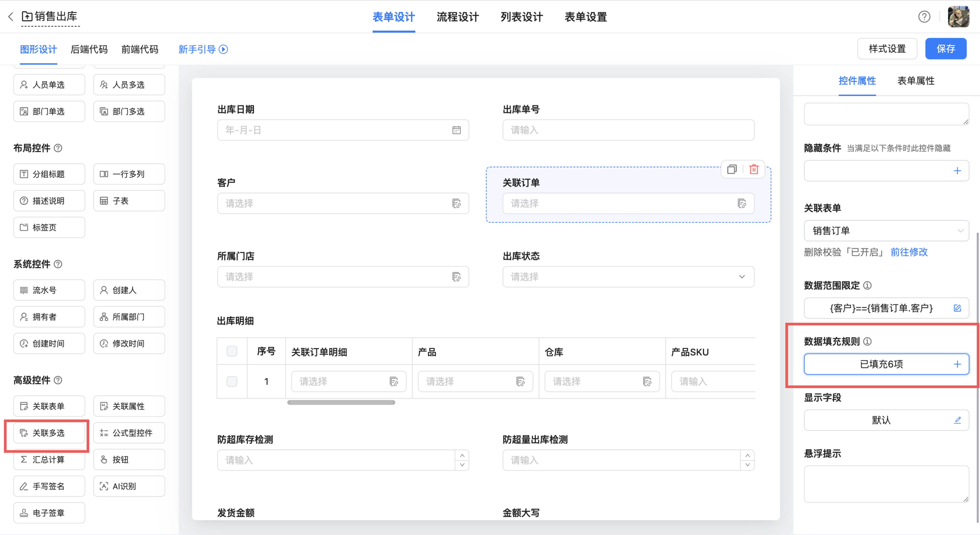Open the 出库状态 dropdown
Screen dimensions: 980x535
(x=628, y=277)
